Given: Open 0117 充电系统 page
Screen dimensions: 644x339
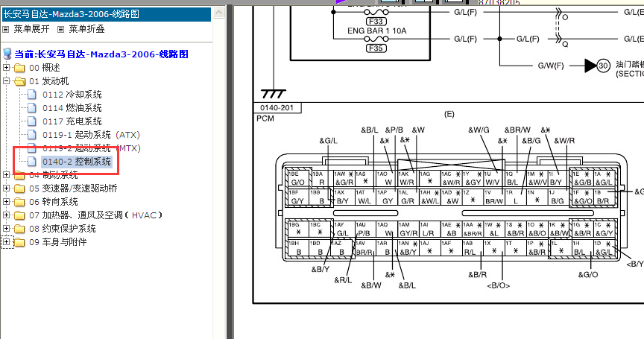Looking at the screenshot, I should pyautogui.click(x=72, y=121).
